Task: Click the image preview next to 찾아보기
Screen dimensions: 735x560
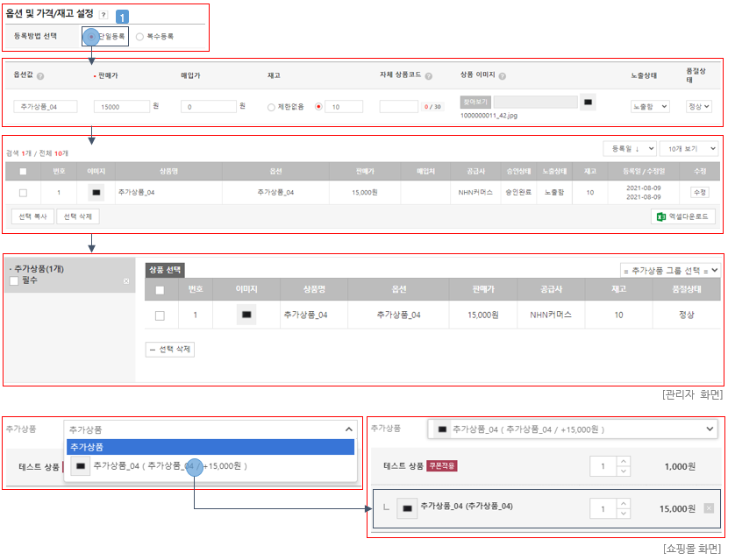Action: [x=588, y=102]
